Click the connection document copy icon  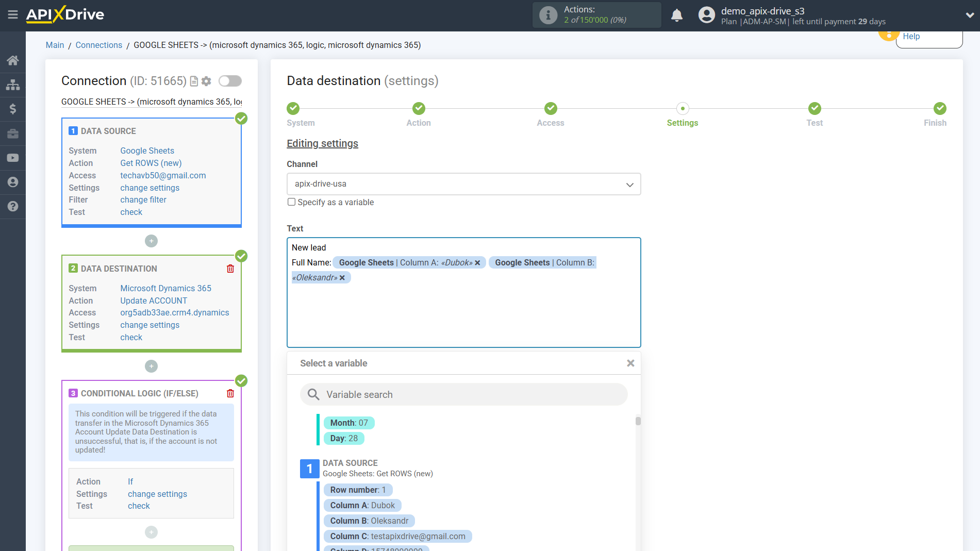194,81
